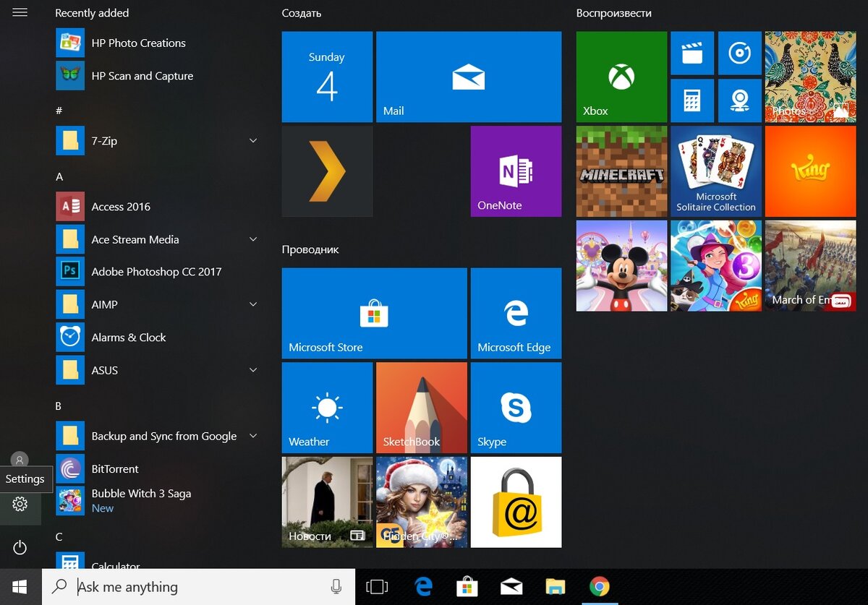
Task: Open Google Chrome from the taskbar
Action: point(599,587)
